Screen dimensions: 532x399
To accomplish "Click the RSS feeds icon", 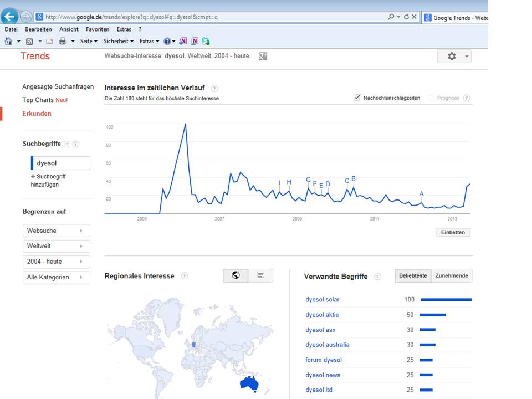I will tap(29, 42).
